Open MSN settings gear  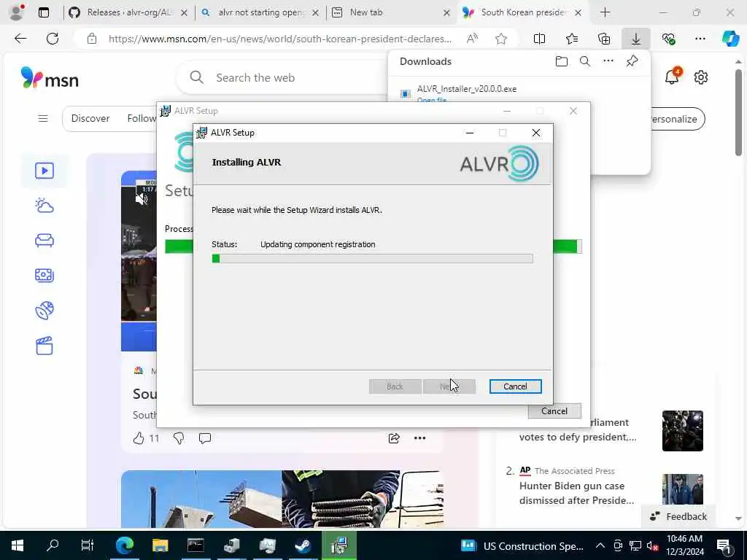pyautogui.click(x=701, y=77)
